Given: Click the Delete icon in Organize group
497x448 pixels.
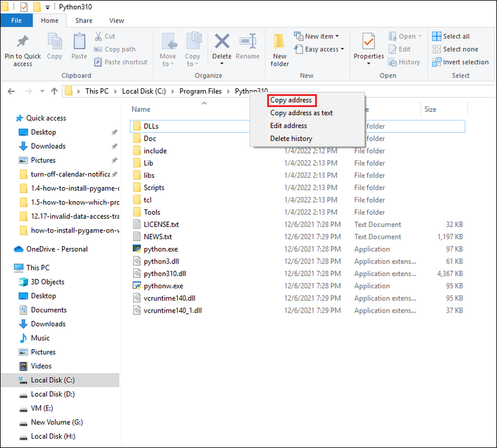Looking at the screenshot, I should tap(222, 42).
